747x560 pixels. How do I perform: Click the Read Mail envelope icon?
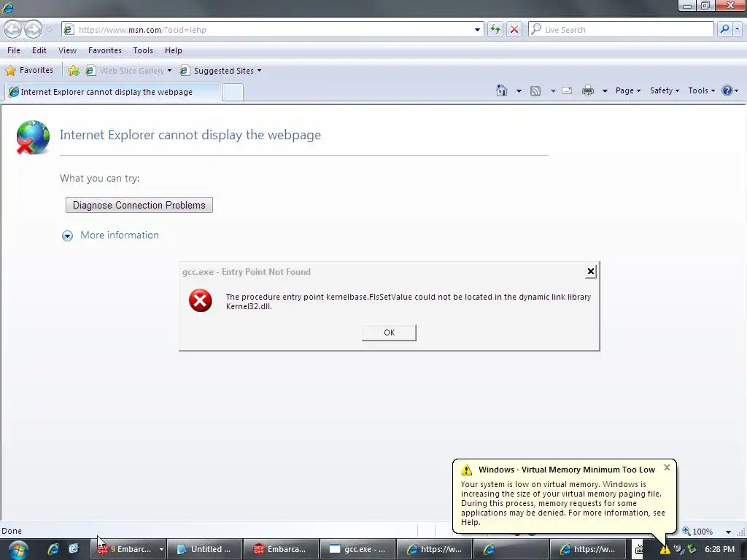[567, 90]
